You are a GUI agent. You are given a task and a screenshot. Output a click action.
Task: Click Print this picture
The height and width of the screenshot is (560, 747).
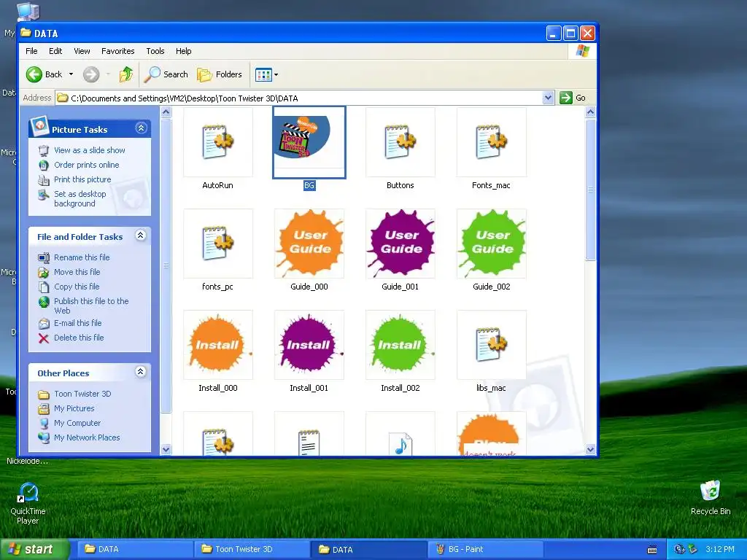click(x=82, y=179)
